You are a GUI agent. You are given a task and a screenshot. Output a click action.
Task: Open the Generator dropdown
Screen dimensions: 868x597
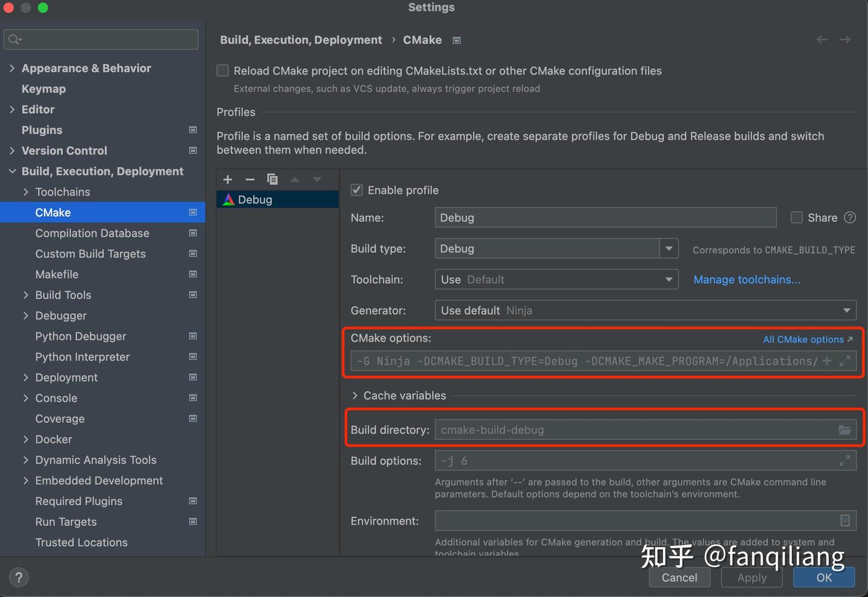pyautogui.click(x=846, y=310)
